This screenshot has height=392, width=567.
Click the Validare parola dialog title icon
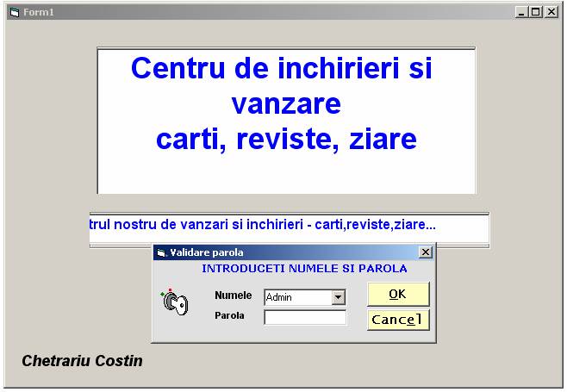click(x=161, y=252)
